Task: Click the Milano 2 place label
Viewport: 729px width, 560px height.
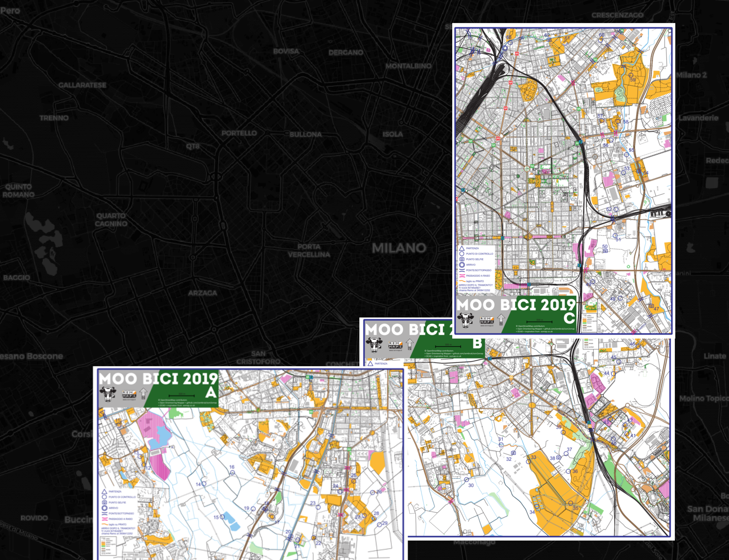Action: point(691,75)
